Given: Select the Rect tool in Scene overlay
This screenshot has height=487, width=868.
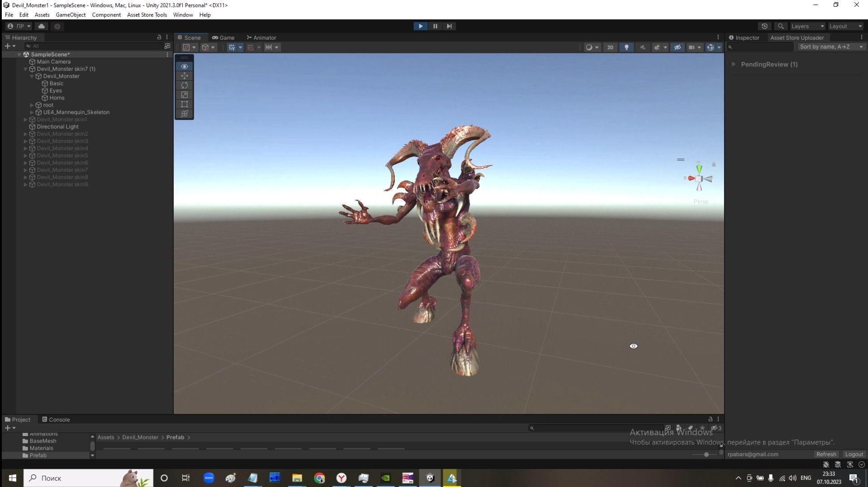Looking at the screenshot, I should (184, 104).
